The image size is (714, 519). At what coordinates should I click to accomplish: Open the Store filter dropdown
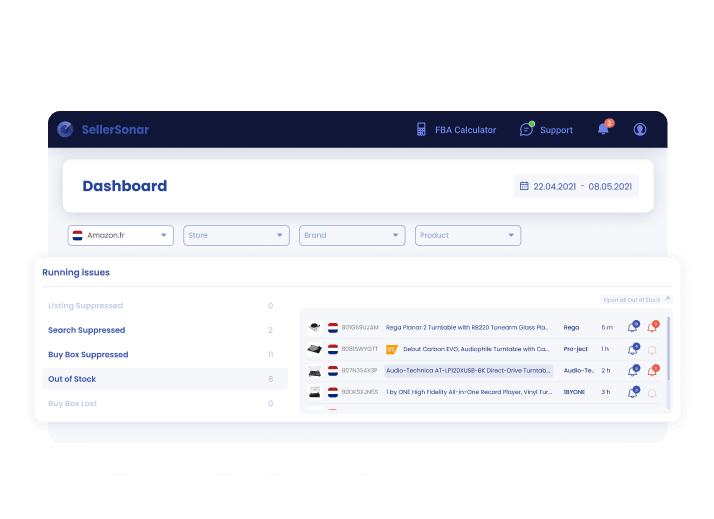point(236,235)
